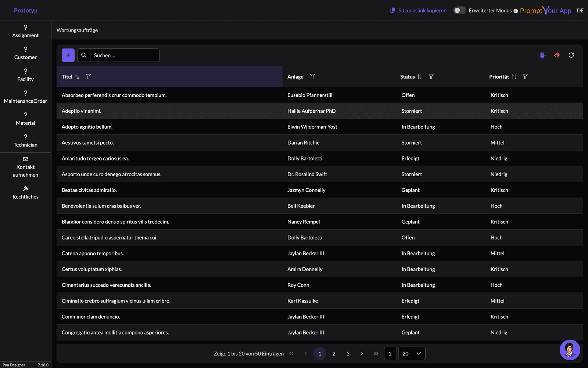Toggle the Erweiterter Modus switch

(459, 10)
